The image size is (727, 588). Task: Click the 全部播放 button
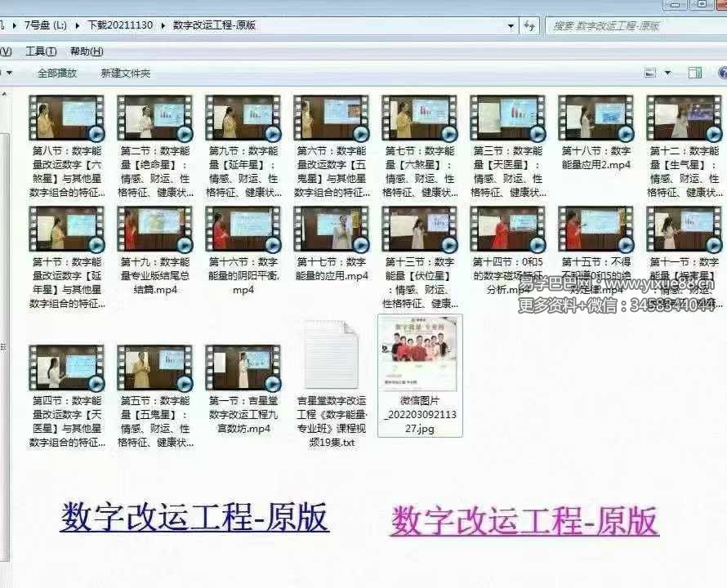[x=58, y=73]
